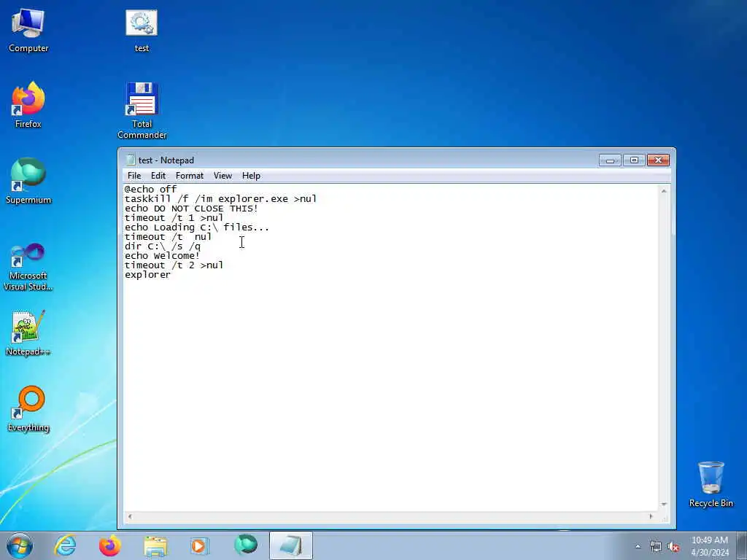The height and width of the screenshot is (560, 747).
Task: Click the vertical scrollbar down arrow
Action: coord(664,505)
